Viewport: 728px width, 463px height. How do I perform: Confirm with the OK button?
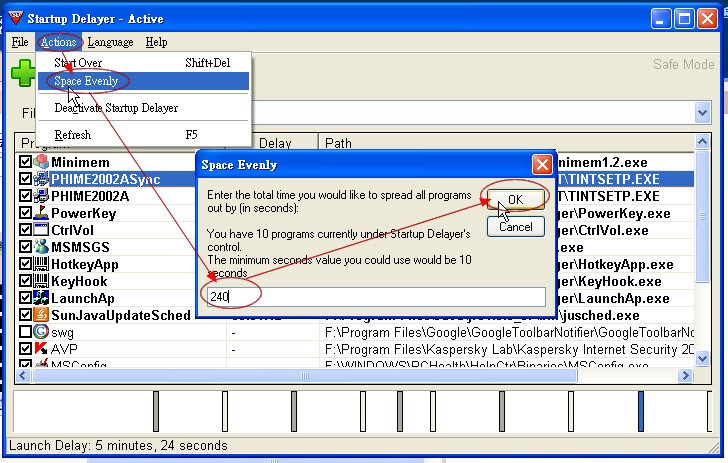coord(515,199)
